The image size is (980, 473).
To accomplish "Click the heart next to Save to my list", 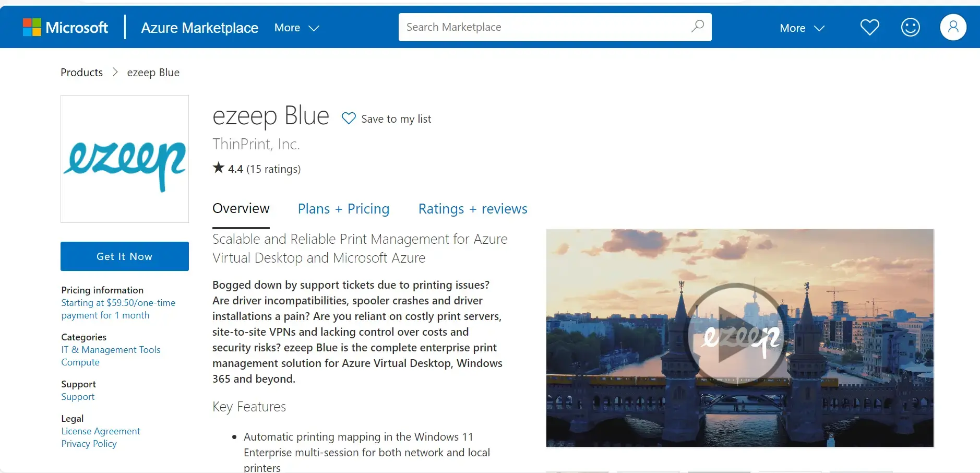I will click(348, 118).
